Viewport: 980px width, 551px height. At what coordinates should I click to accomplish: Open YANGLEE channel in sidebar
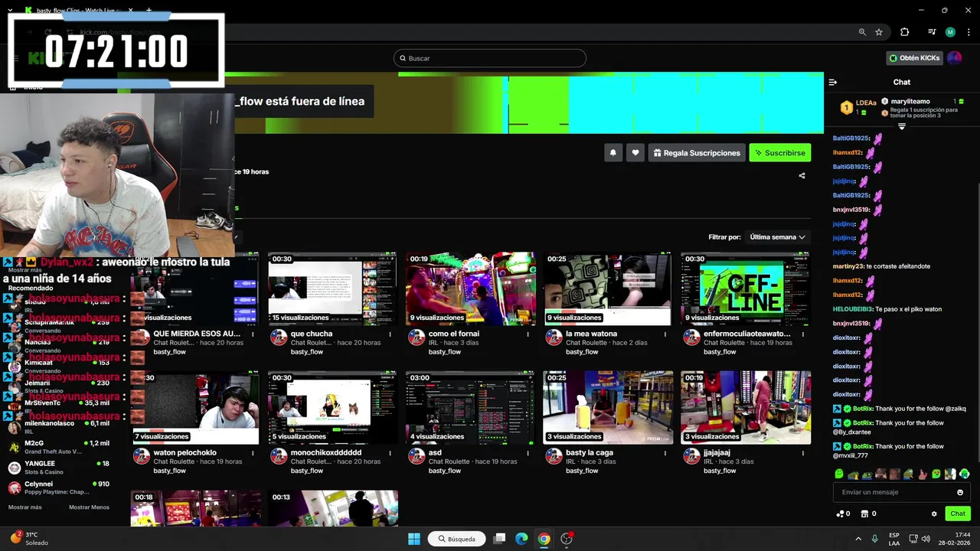pyautogui.click(x=60, y=467)
